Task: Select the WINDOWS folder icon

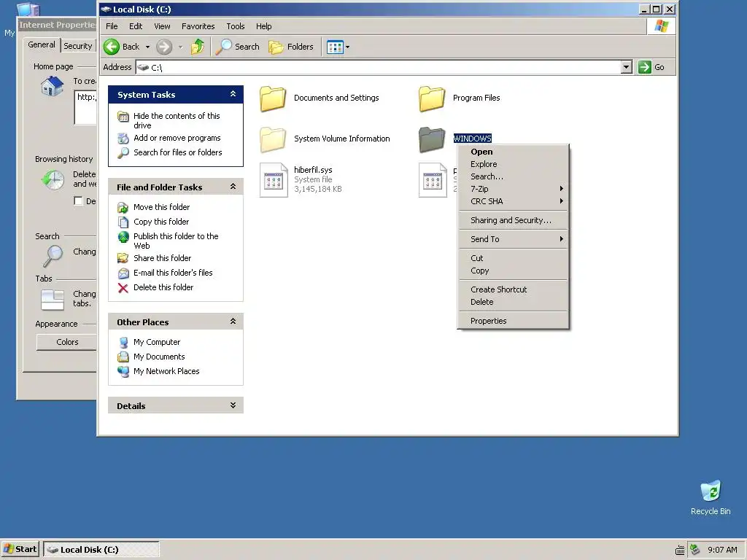Action: 432,139
